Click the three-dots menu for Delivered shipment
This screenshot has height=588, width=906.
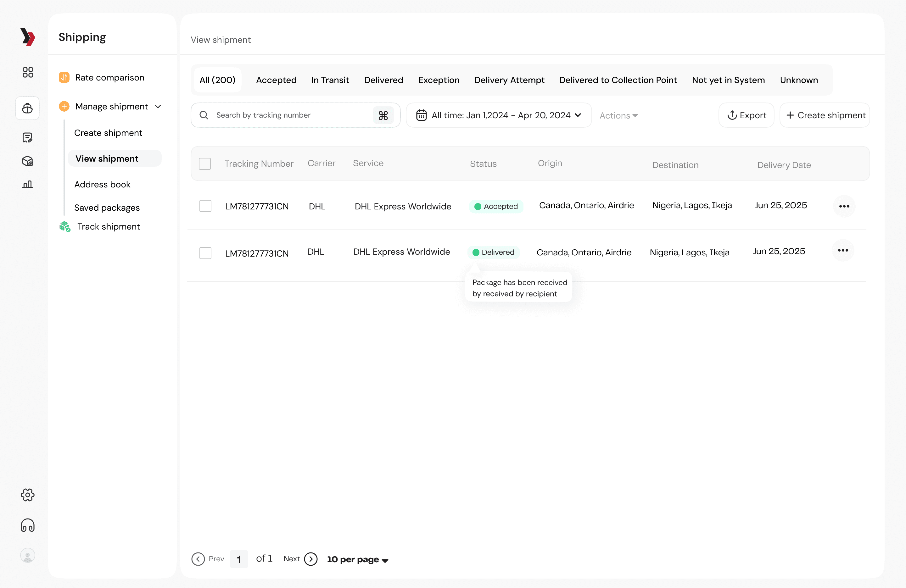pos(842,250)
